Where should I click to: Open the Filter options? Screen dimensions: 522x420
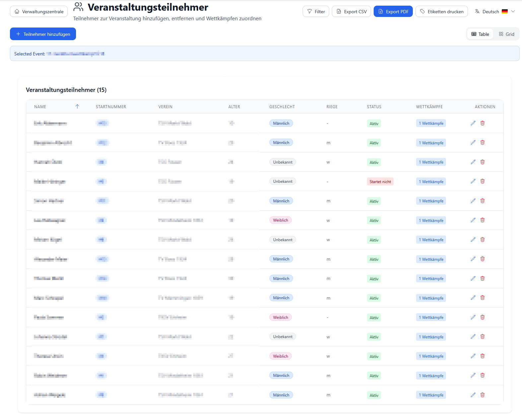[316, 12]
